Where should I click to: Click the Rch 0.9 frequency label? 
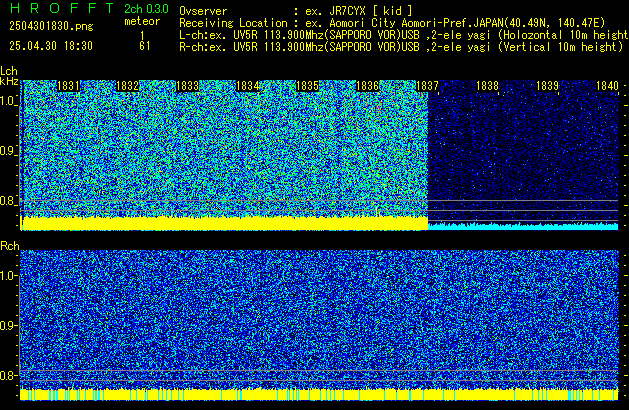8,325
